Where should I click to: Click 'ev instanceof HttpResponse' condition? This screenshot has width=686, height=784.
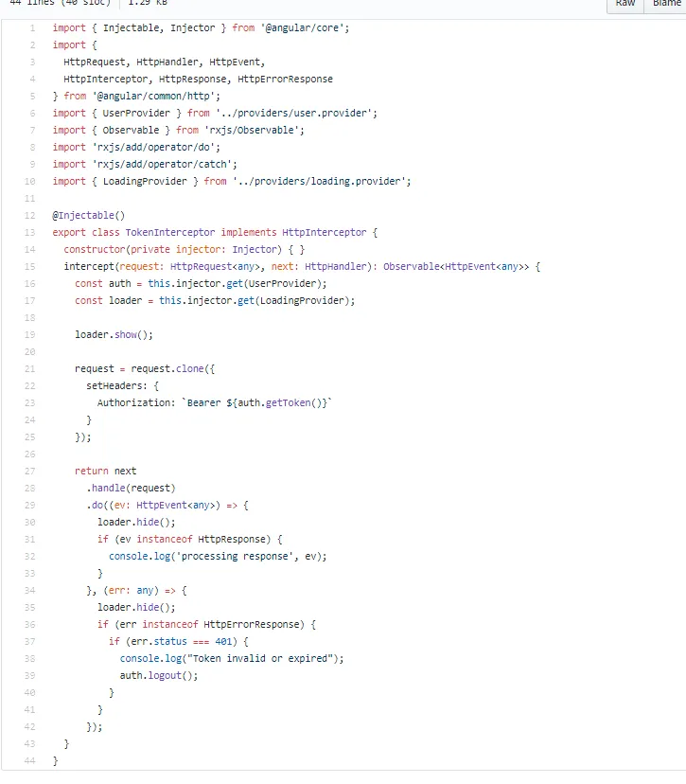point(192,539)
